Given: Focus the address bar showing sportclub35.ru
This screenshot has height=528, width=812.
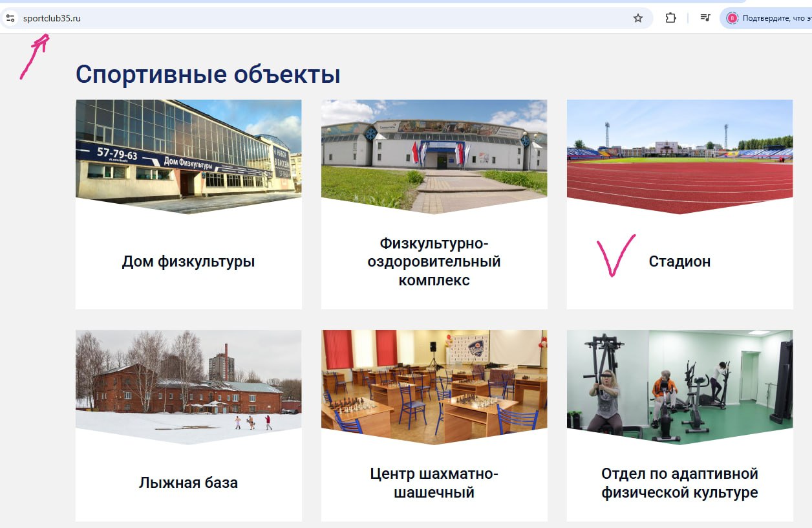Looking at the screenshot, I should tap(259, 18).
